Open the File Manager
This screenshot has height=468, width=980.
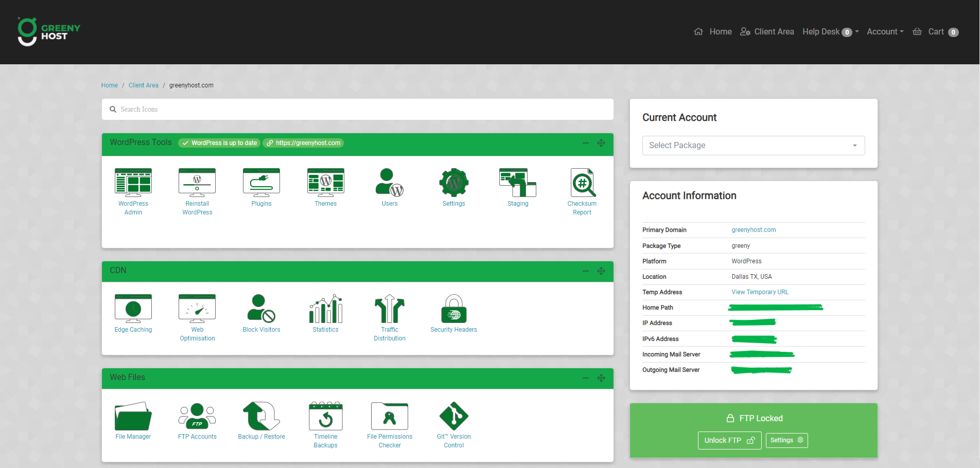point(133,420)
